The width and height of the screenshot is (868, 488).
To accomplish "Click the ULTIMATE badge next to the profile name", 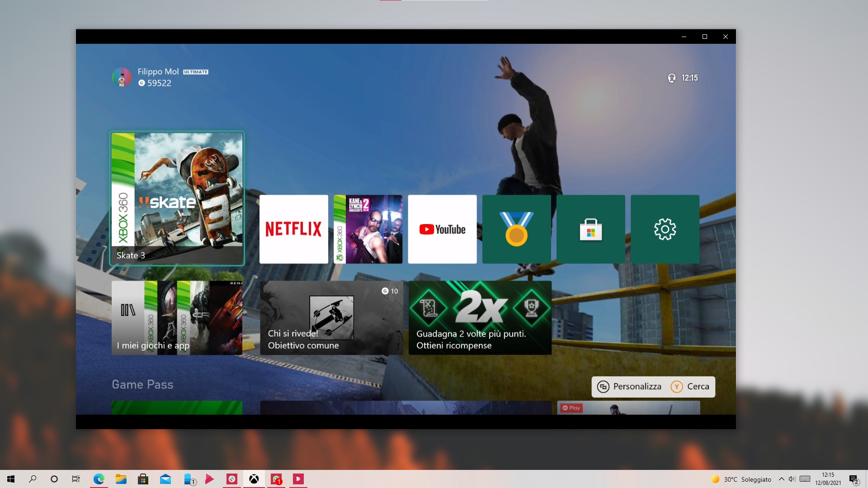I will (x=196, y=72).
